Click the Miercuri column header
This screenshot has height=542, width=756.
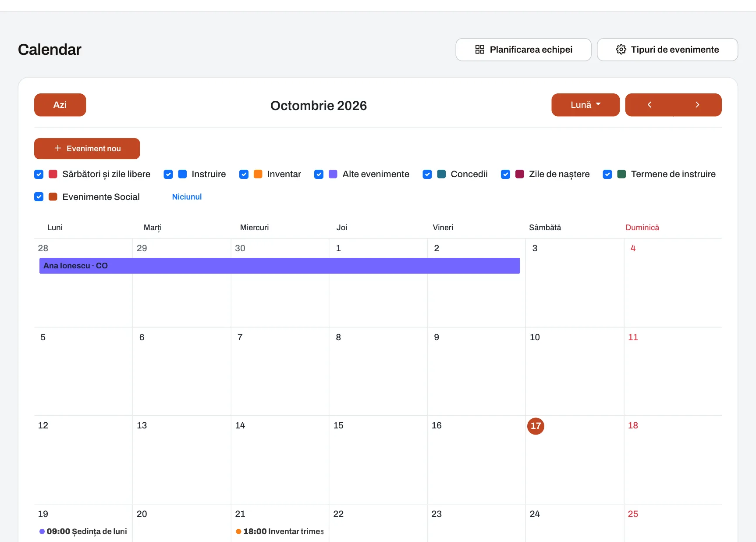pyautogui.click(x=254, y=228)
